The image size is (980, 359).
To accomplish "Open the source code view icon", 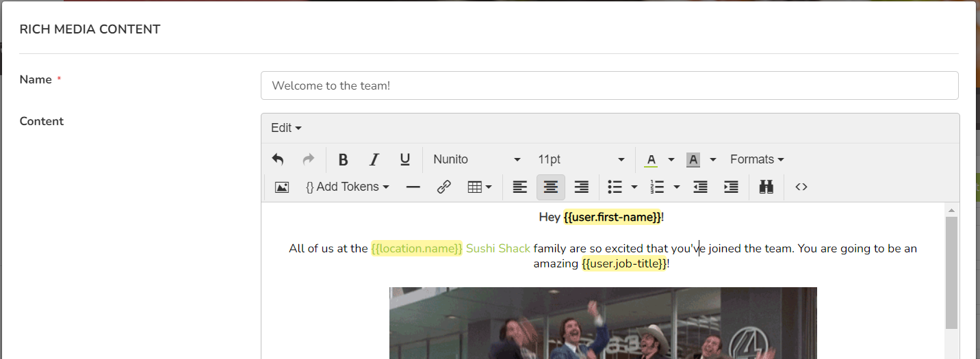I will click(801, 187).
